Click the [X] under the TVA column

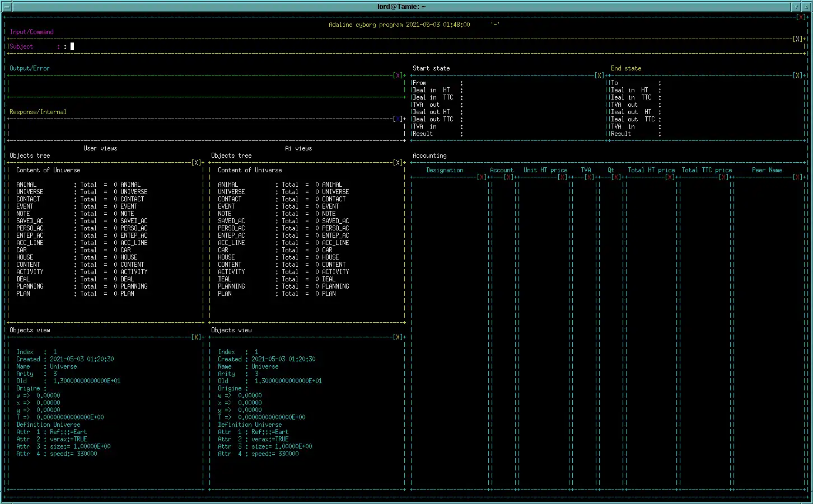589,177
